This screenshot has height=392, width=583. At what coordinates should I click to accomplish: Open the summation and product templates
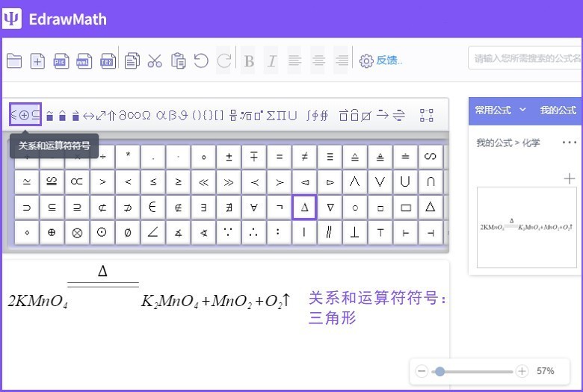282,116
